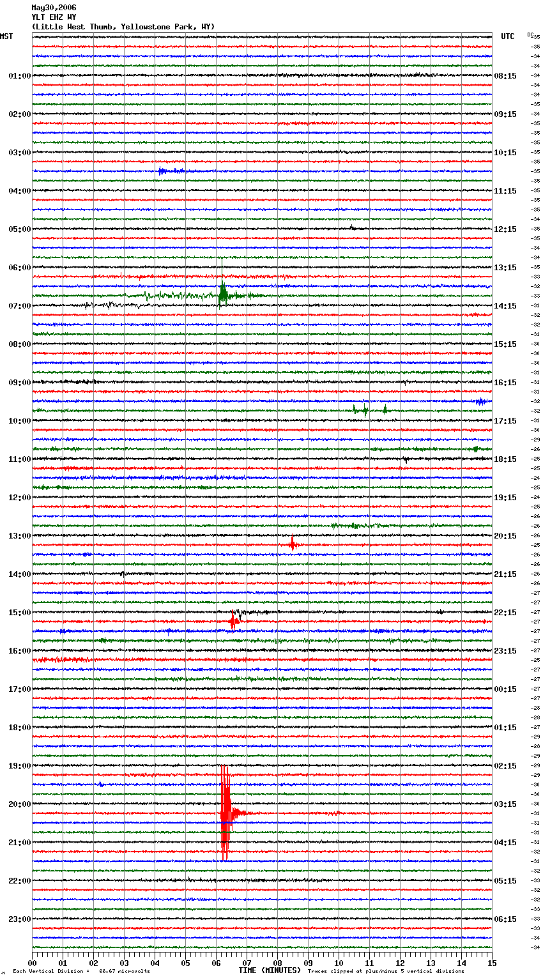Click the 20:15 UTC row label

(x=505, y=536)
